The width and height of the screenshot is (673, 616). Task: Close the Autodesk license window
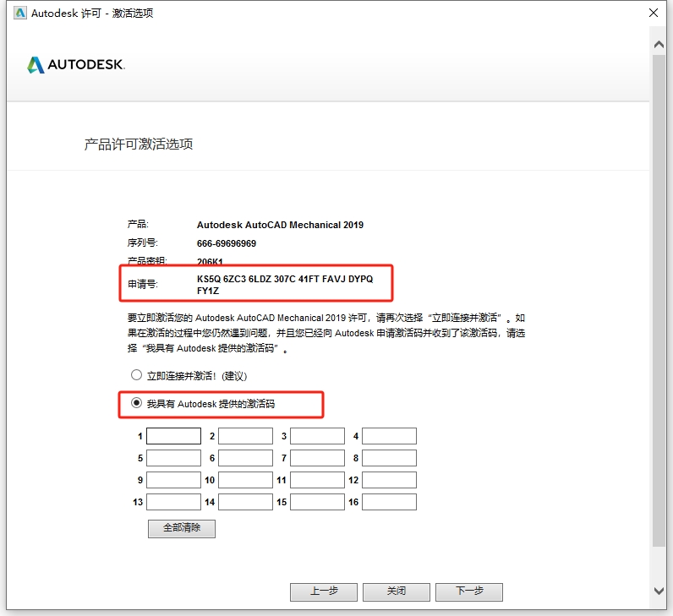pos(654,13)
